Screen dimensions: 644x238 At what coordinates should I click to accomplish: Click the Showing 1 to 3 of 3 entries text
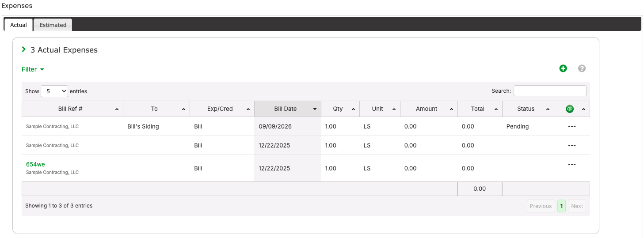click(x=59, y=206)
